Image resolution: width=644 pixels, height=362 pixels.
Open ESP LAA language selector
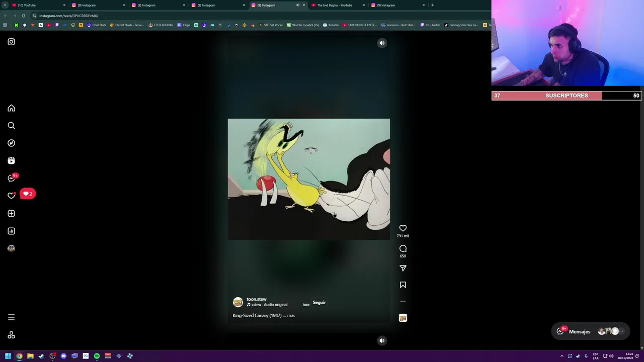click(x=596, y=356)
